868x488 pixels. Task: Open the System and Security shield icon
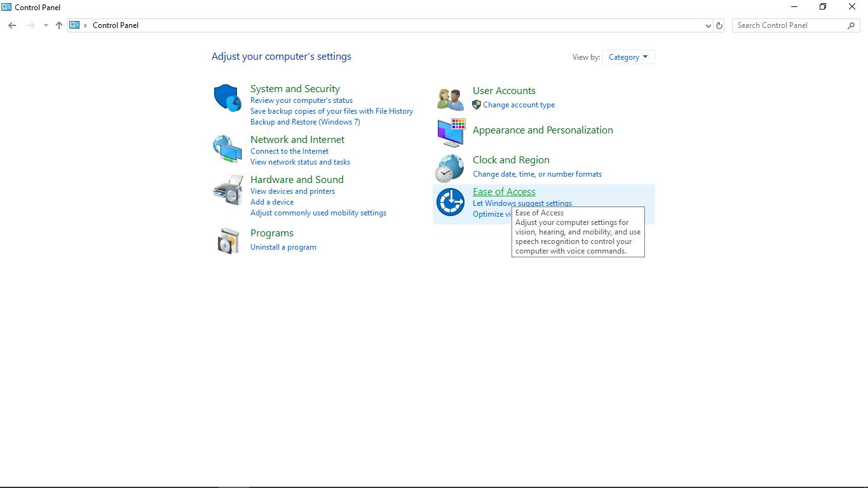pos(227,98)
